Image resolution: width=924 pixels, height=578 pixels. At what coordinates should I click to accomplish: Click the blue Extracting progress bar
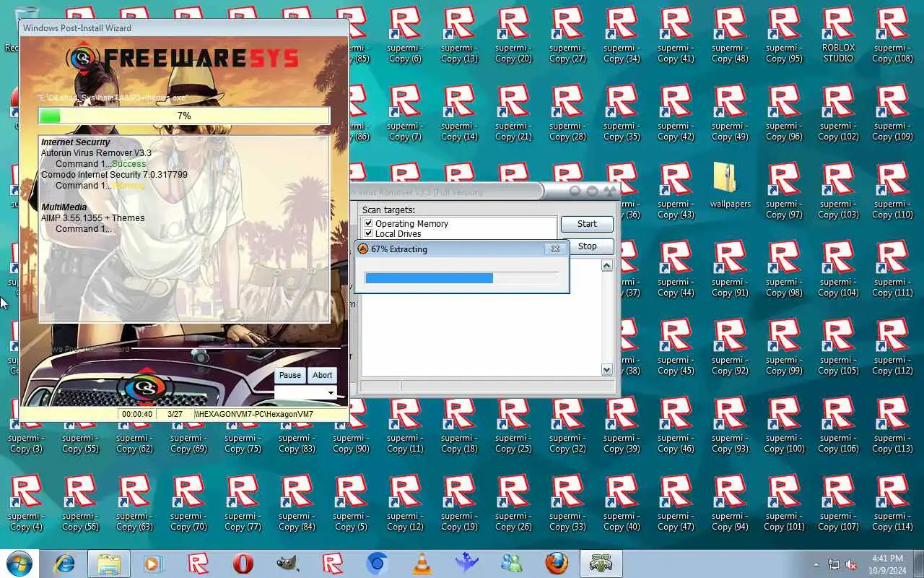click(461, 277)
